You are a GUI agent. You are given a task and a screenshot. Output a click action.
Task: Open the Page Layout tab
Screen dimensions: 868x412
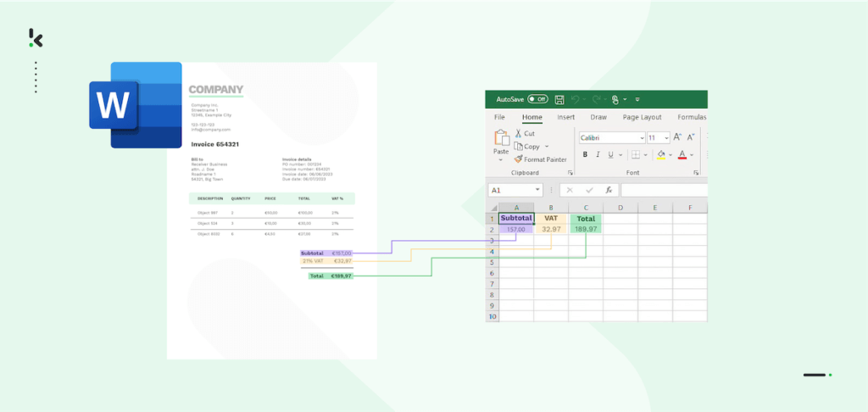point(642,117)
